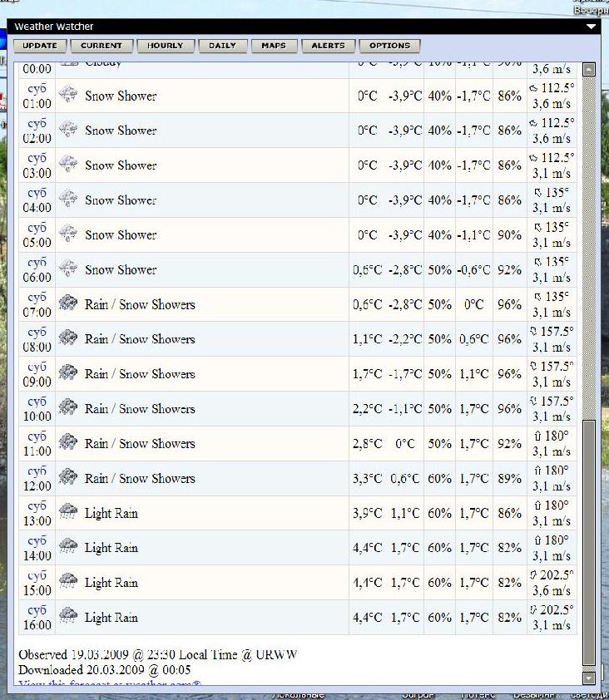Click the wind direction arrow at 06:00

pos(538,263)
